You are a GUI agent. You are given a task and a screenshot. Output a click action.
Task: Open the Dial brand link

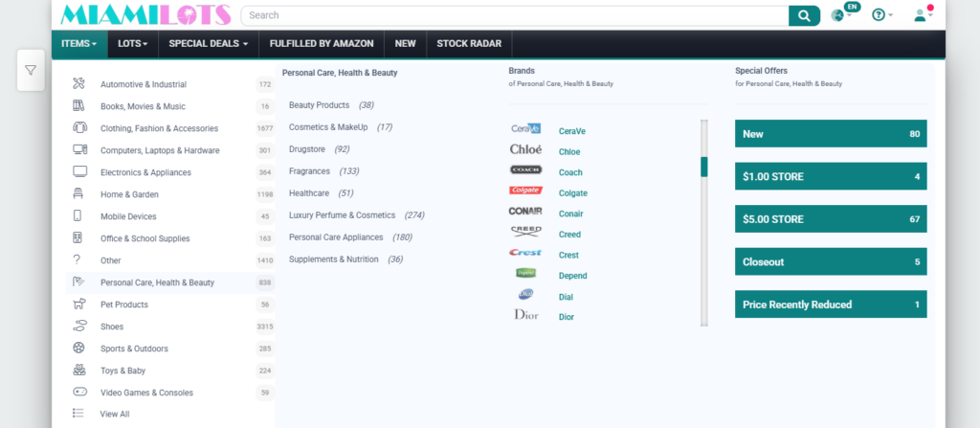point(566,297)
